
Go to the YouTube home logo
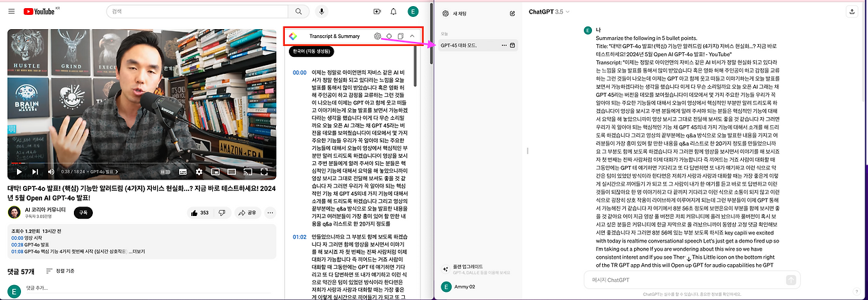(41, 12)
